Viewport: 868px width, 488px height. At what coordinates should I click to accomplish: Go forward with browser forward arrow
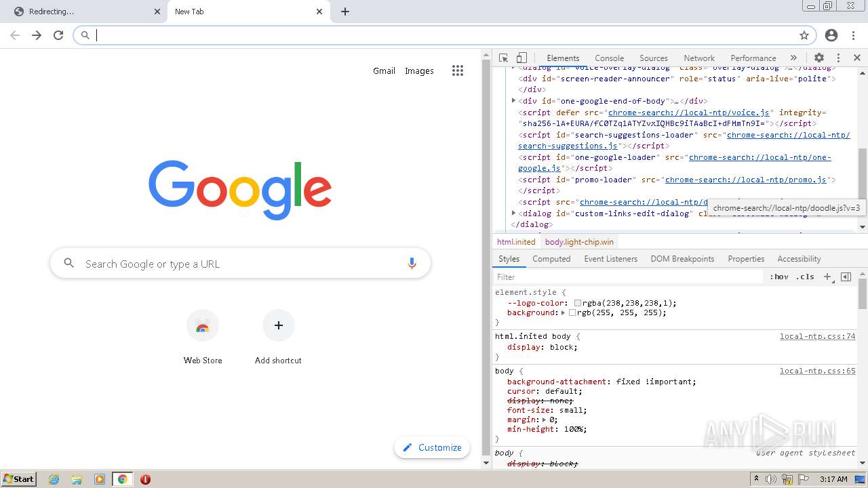click(37, 35)
